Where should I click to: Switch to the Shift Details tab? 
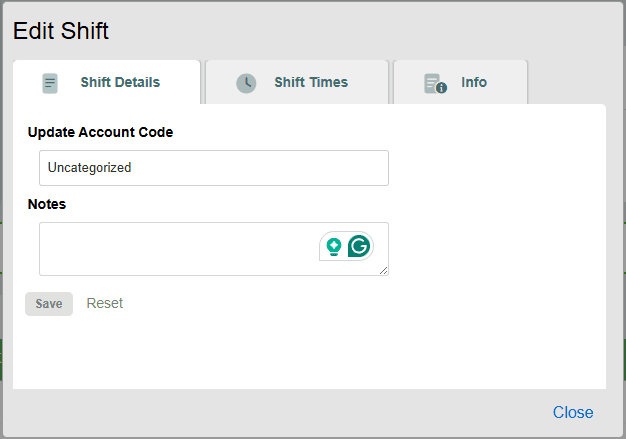119,83
